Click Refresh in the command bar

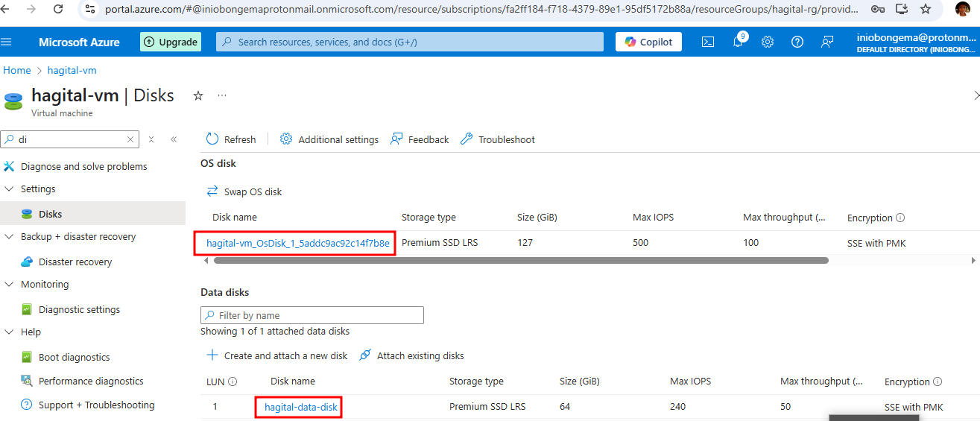pos(231,139)
